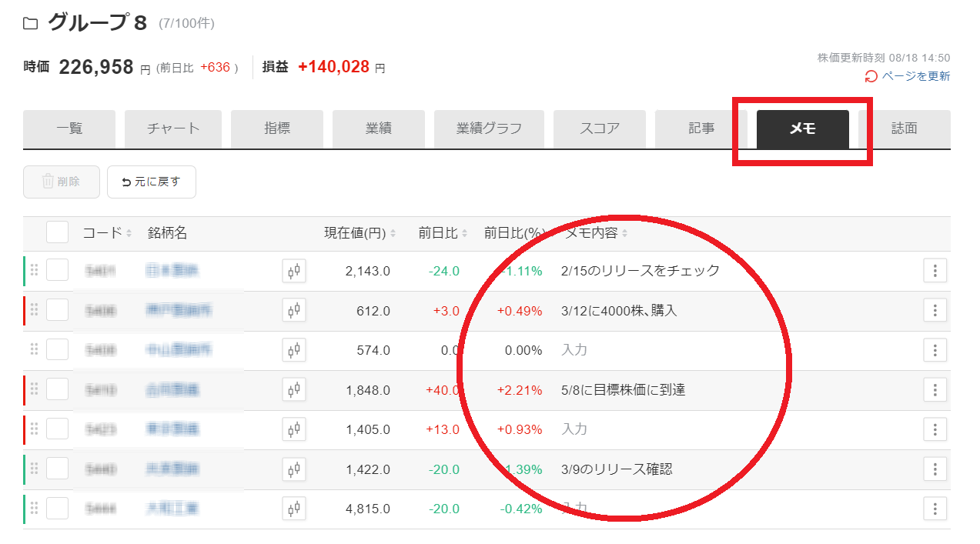The width and height of the screenshot is (980, 544).
Task: Open chart icon for the 2,143.0 row
Action: [294, 271]
